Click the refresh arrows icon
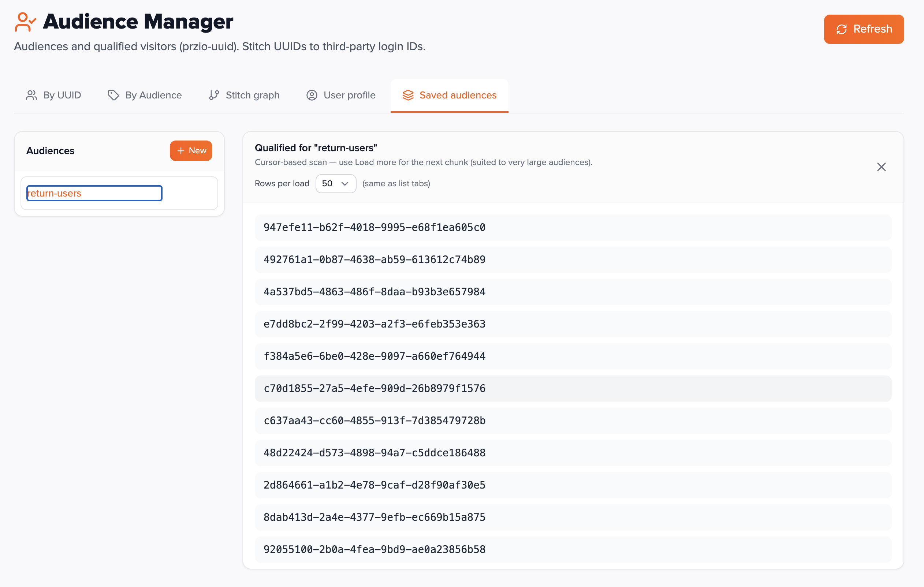Screen dimensions: 924x587 841,29
